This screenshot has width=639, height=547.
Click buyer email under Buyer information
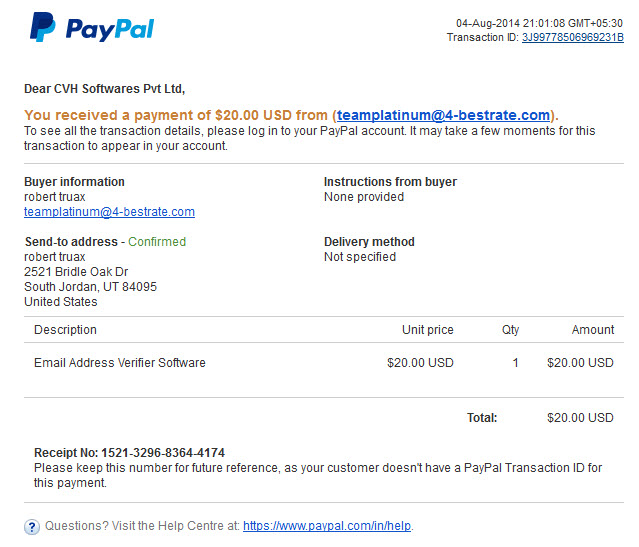tap(109, 212)
